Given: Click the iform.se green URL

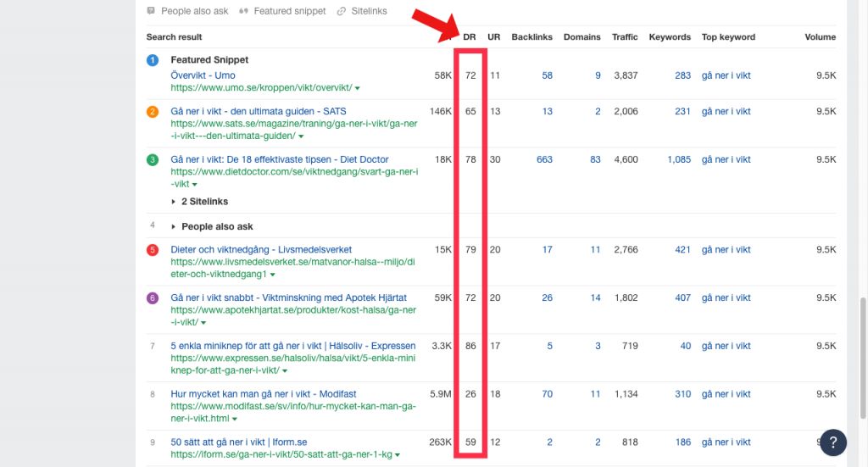Looking at the screenshot, I should (281, 454).
